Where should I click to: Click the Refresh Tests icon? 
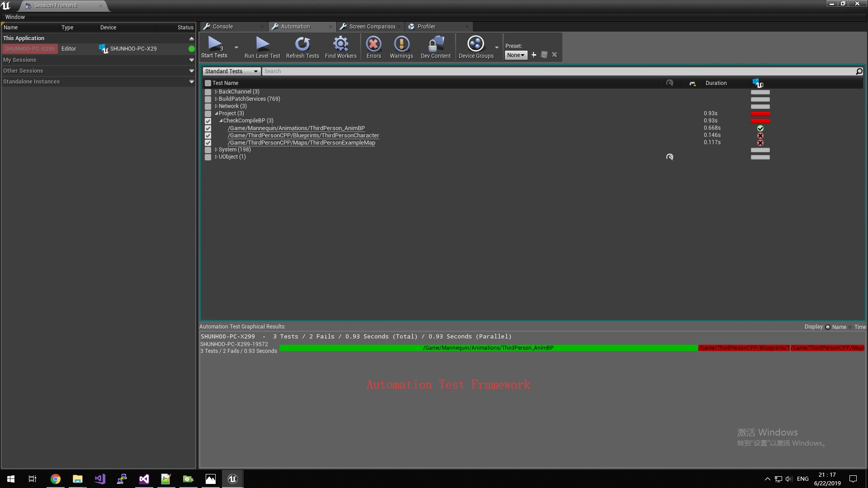tap(302, 44)
